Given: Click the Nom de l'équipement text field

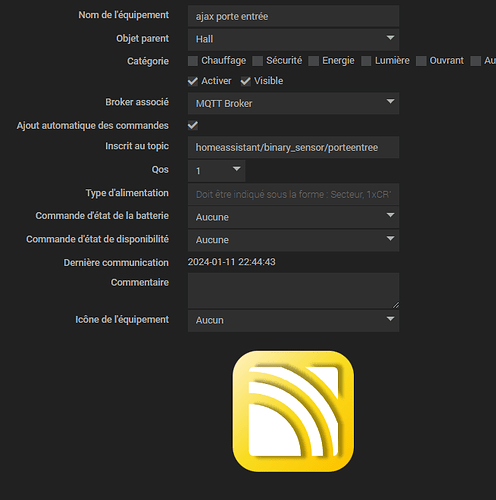Looking at the screenshot, I should (x=293, y=16).
